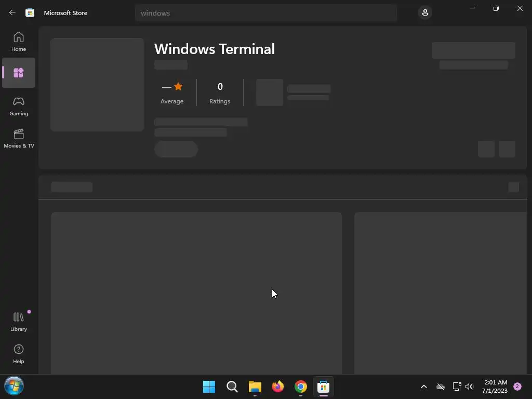This screenshot has height=399, width=532.
Task: Click the '0' Ratings count
Action: click(x=220, y=87)
